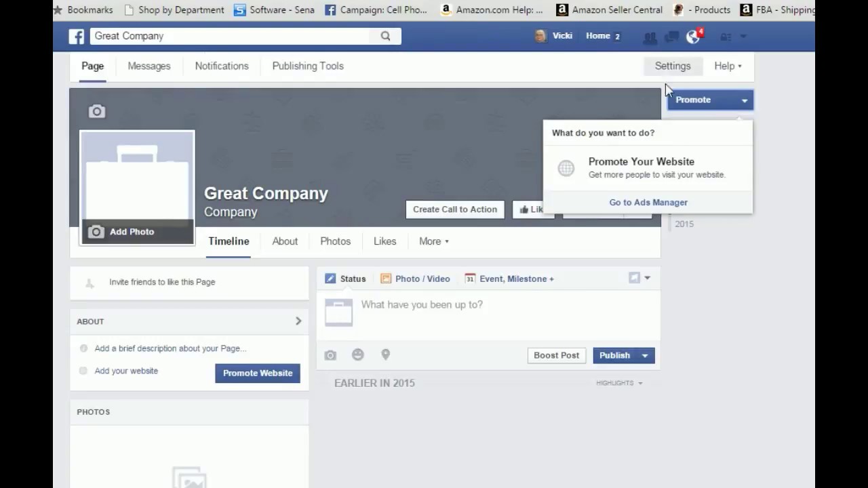Image resolution: width=868 pixels, height=488 pixels.
Task: Click Invite friends to like this Page
Action: (162, 282)
